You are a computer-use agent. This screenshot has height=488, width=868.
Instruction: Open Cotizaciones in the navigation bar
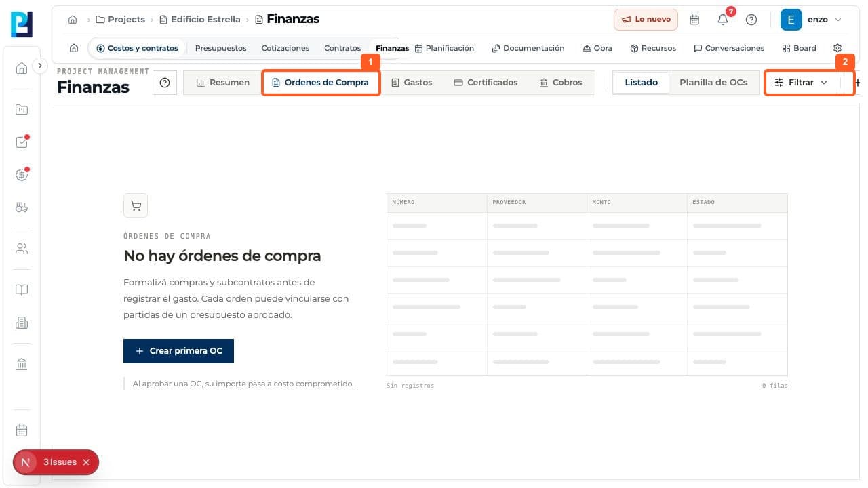click(285, 48)
